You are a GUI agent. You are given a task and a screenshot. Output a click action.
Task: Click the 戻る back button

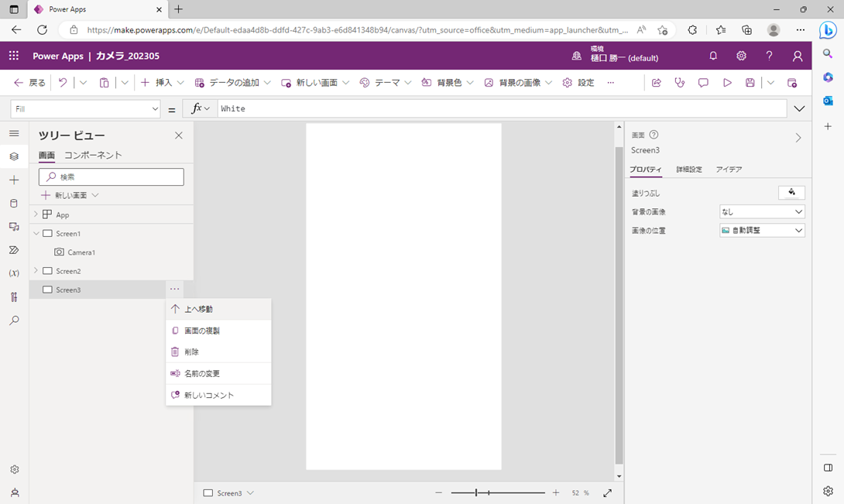click(29, 82)
